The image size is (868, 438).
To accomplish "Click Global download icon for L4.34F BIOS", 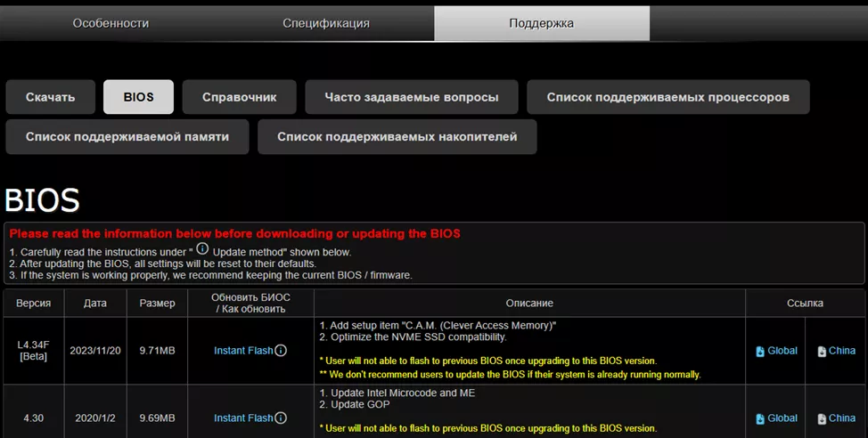I will coord(760,352).
